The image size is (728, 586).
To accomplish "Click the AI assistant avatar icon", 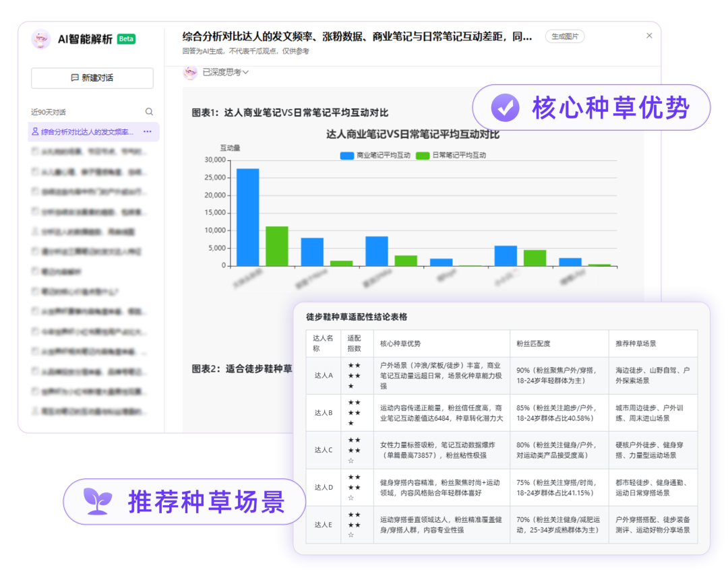I will coord(41,40).
